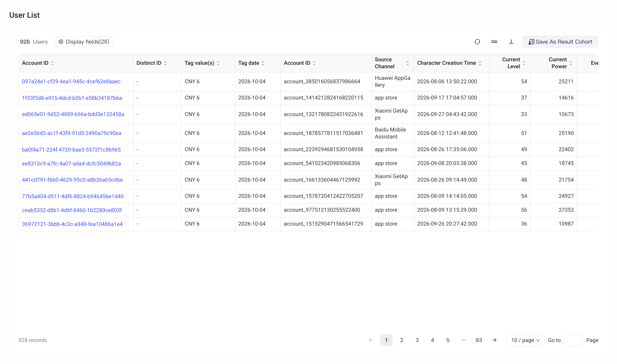Go to page 5
Screen dimensions: 617x364
tap(448, 340)
